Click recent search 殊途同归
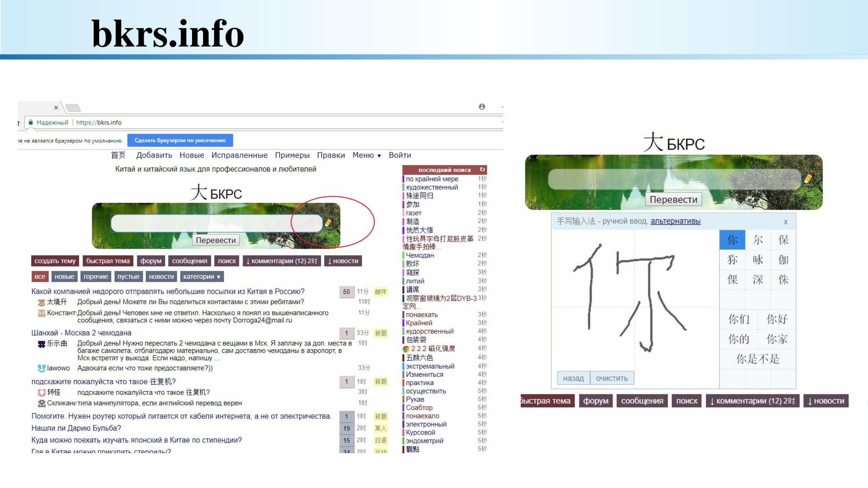This screenshot has width=868, height=488. (420, 196)
